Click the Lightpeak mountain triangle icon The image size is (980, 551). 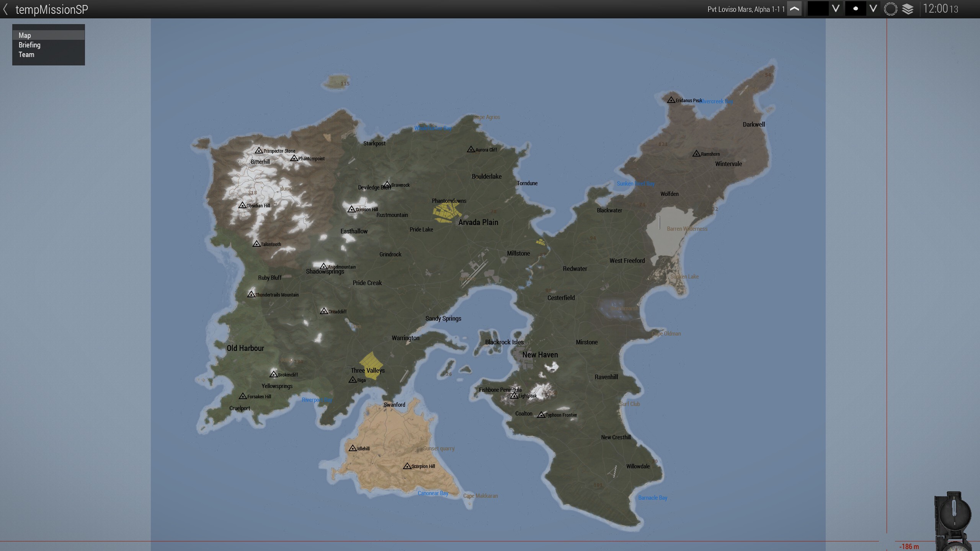(x=514, y=396)
